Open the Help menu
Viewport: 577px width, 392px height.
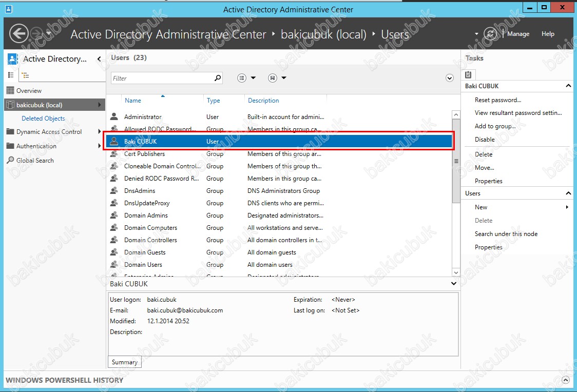548,34
